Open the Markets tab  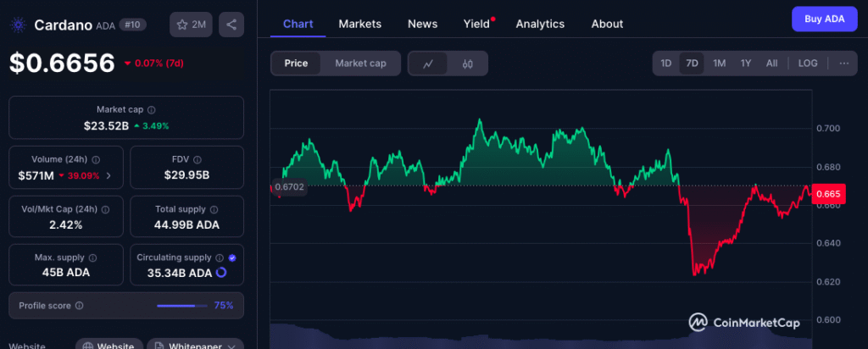(359, 24)
